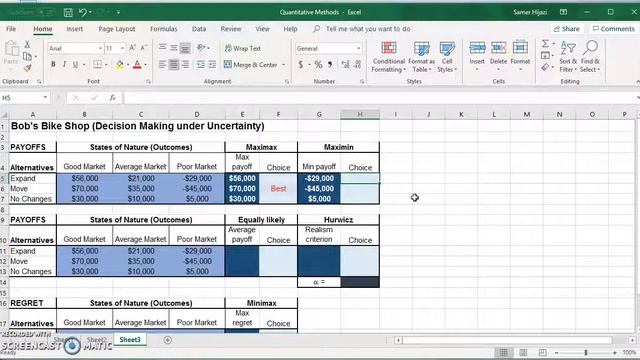Image resolution: width=640 pixels, height=360 pixels.
Task: Toggle Italic formatting
Action: pyautogui.click(x=64, y=64)
